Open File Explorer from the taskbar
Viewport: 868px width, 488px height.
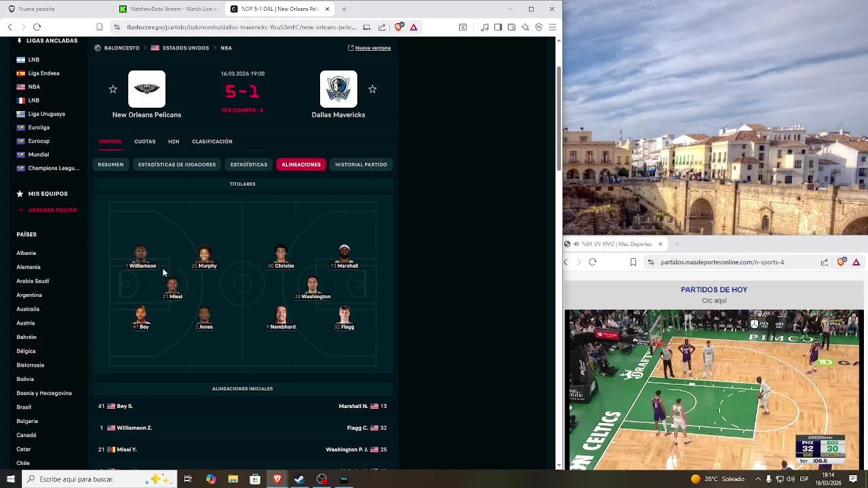click(x=233, y=479)
